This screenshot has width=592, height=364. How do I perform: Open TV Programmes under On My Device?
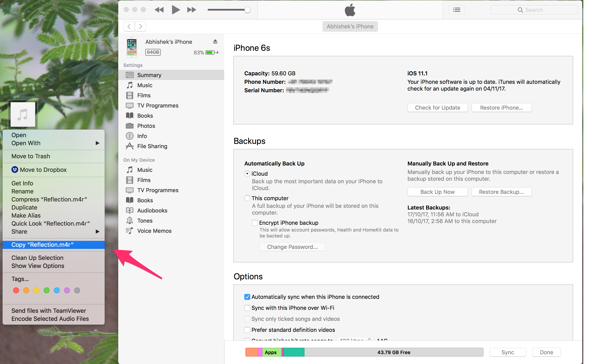pos(171,190)
